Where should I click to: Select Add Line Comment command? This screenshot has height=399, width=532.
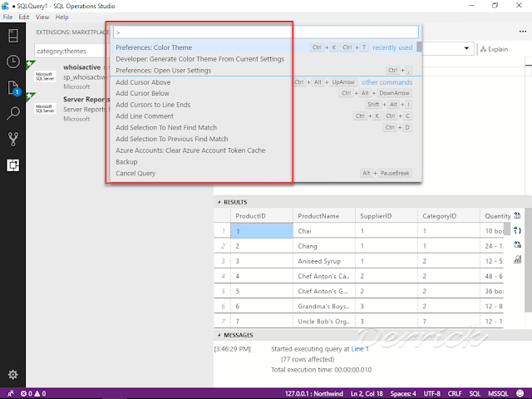(x=264, y=116)
